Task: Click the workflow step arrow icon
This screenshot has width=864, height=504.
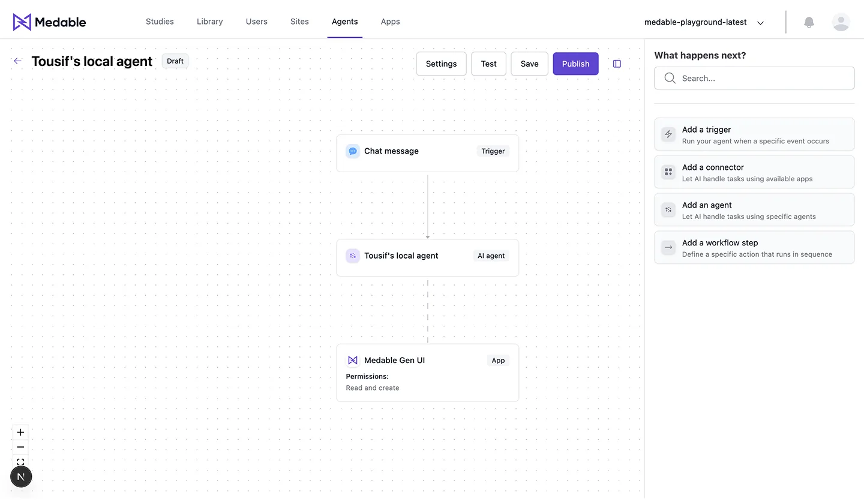Action: (x=668, y=248)
